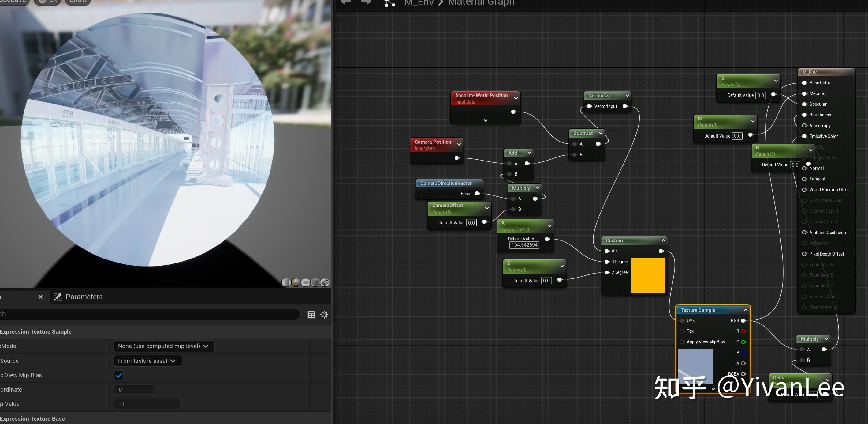
Task: Select the cylinder preview mesh shape
Action: point(286,282)
